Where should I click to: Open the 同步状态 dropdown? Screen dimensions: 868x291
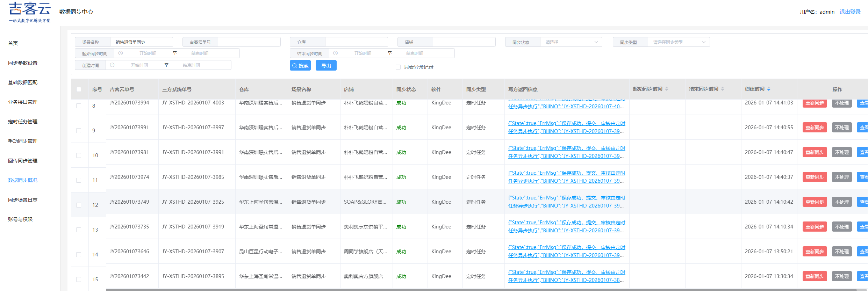click(x=571, y=42)
